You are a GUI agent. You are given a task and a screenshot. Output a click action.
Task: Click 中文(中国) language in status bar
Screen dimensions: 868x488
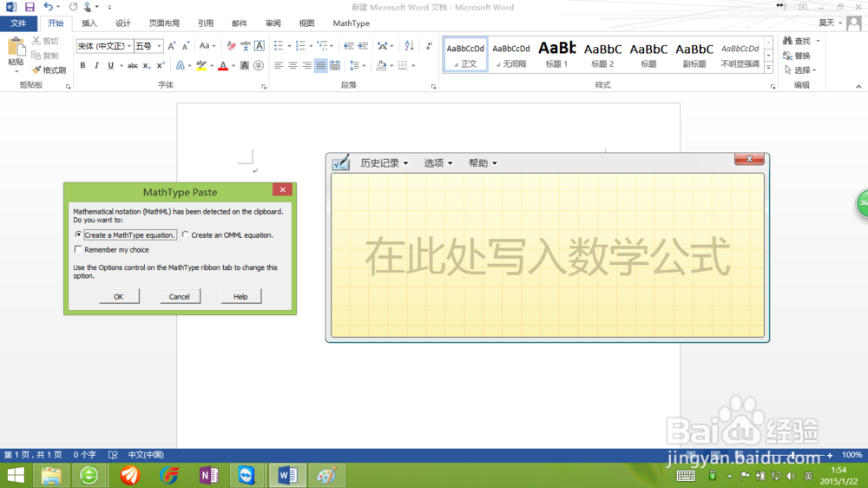pos(146,455)
